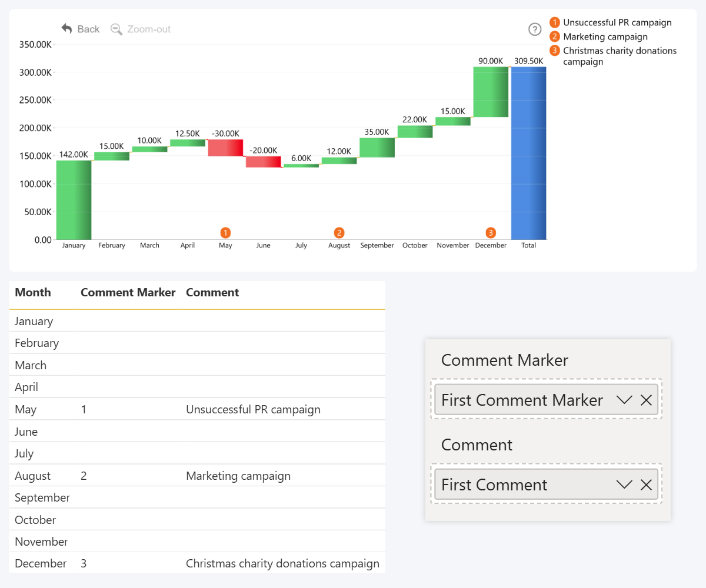This screenshot has height=588, width=706.
Task: Remove the First Comment Marker field
Action: (646, 400)
